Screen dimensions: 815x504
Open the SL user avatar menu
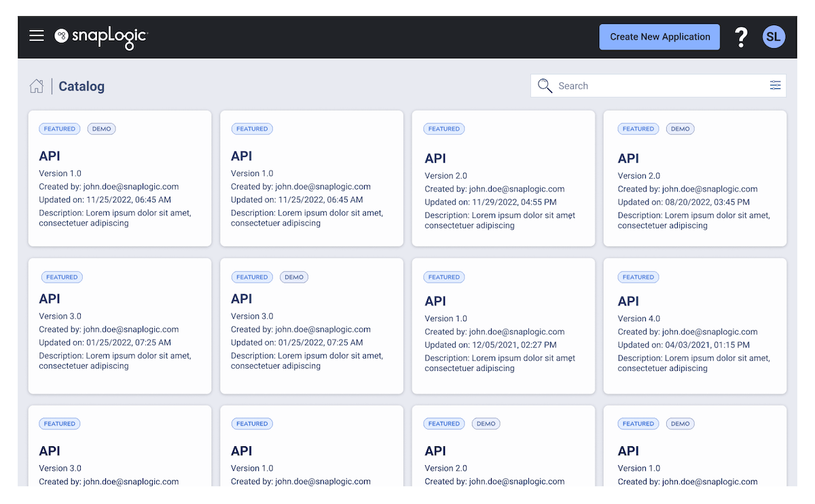pyautogui.click(x=774, y=36)
